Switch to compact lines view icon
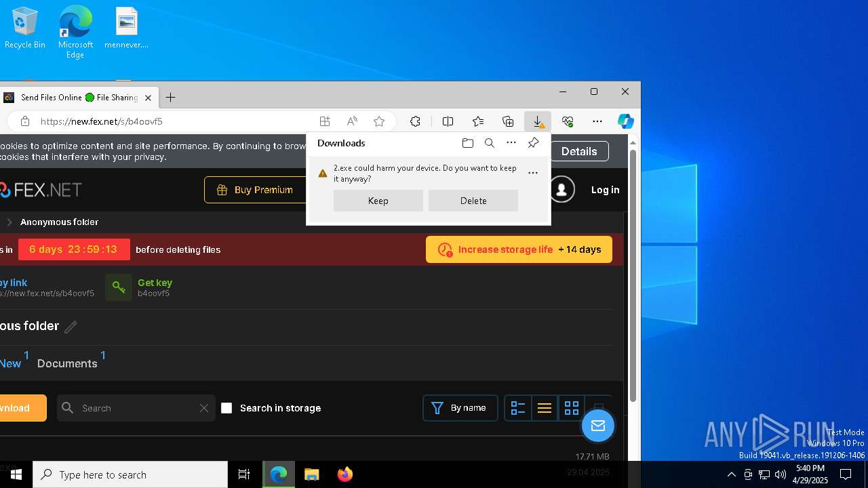This screenshot has height=488, width=868. point(545,408)
